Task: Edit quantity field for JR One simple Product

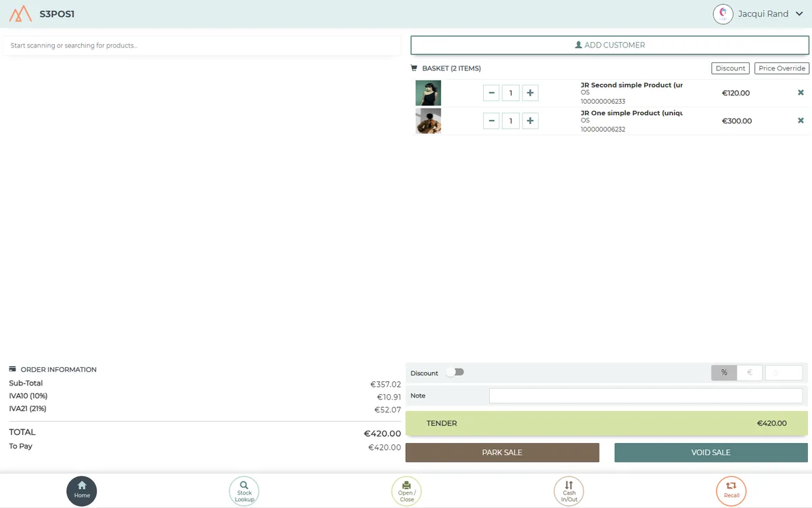Action: pyautogui.click(x=511, y=121)
